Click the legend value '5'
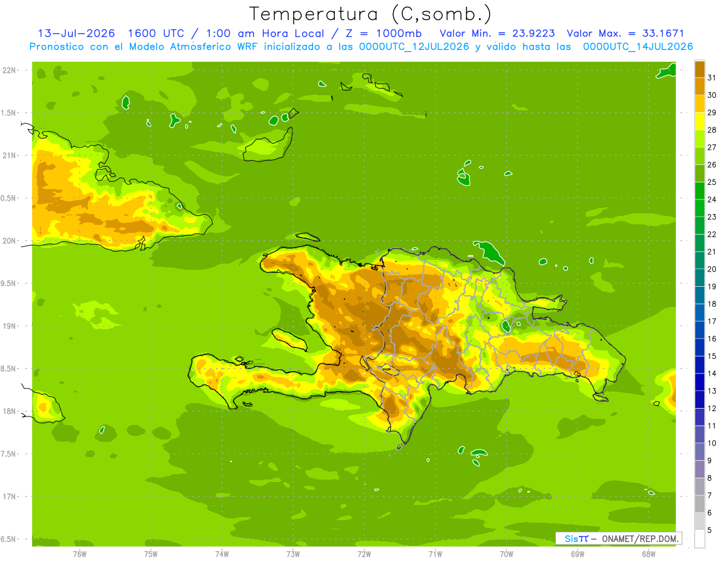This screenshot has width=728, height=562. pos(710,530)
